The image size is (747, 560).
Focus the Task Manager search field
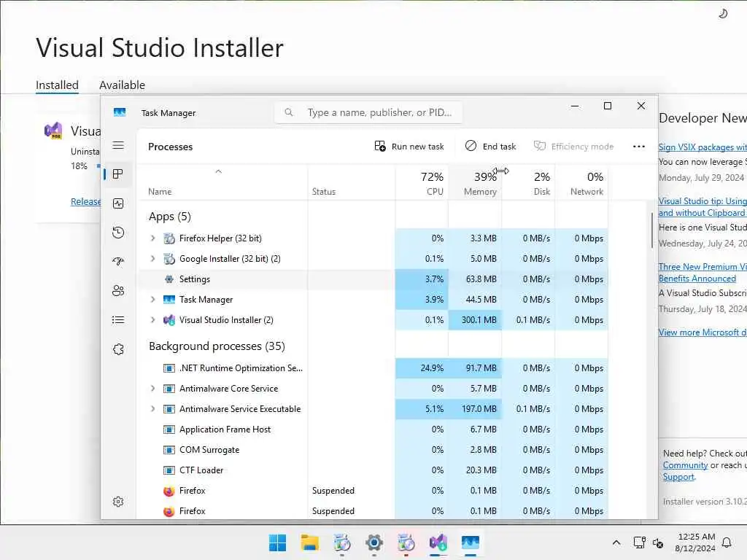pyautogui.click(x=368, y=112)
